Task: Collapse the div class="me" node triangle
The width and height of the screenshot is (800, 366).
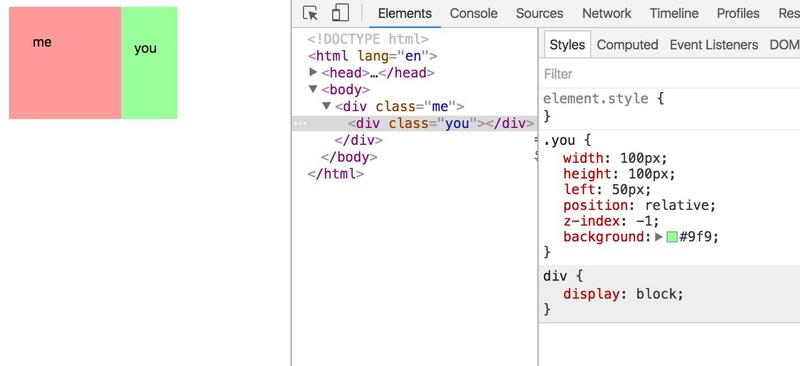Action: 327,106
